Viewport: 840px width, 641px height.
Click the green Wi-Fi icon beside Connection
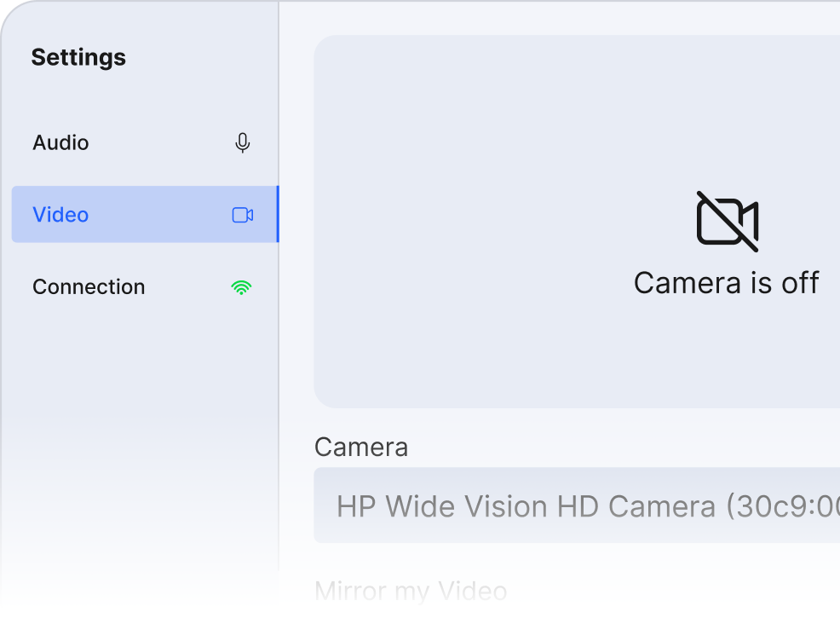[242, 287]
